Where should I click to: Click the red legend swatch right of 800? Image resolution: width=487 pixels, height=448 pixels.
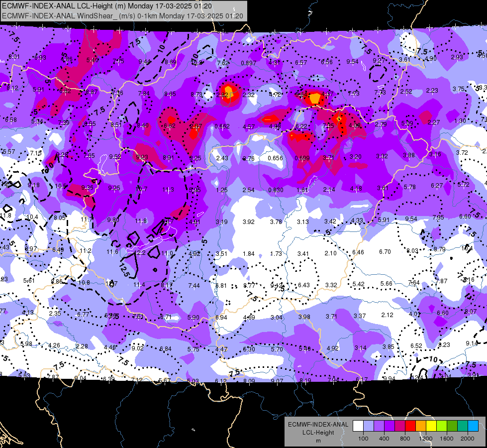410,426
